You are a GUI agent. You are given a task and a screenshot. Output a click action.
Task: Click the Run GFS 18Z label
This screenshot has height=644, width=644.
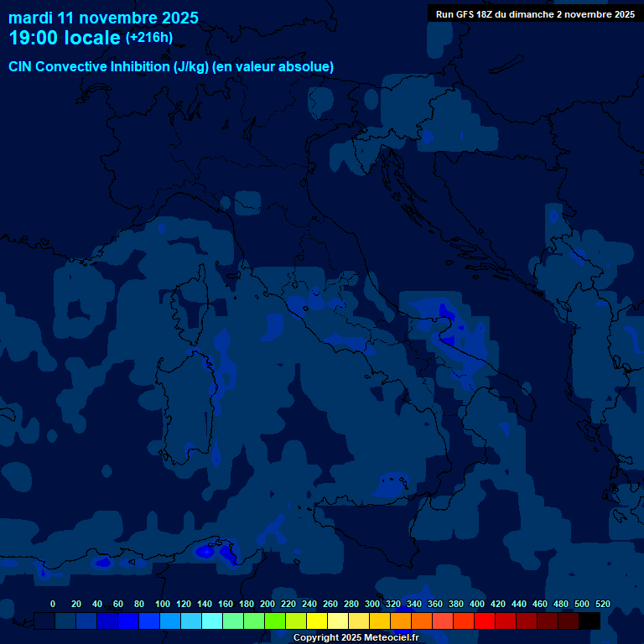(x=534, y=14)
